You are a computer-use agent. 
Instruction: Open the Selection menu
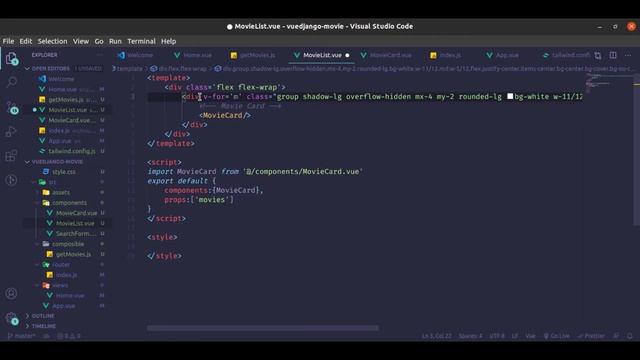click(x=52, y=41)
